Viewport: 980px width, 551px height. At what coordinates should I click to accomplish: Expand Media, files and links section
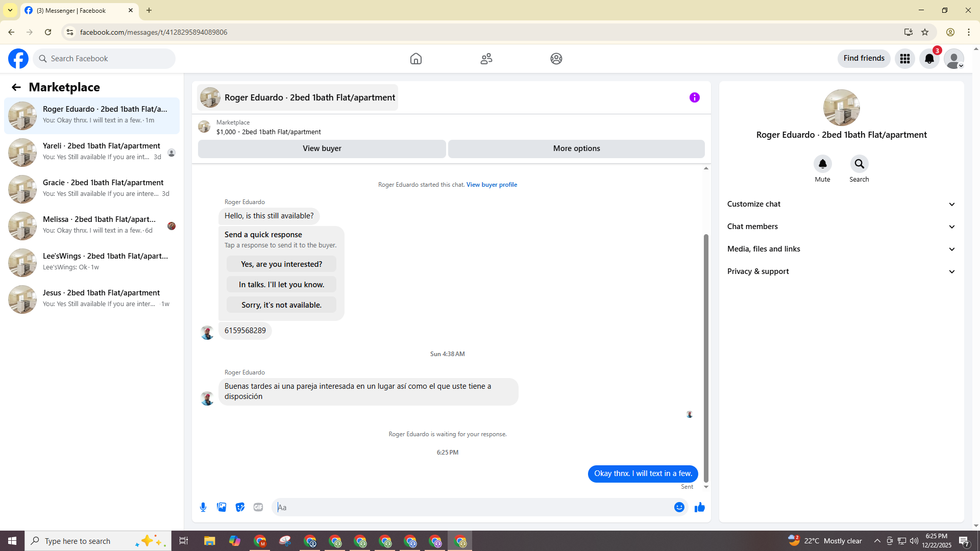coord(841,249)
